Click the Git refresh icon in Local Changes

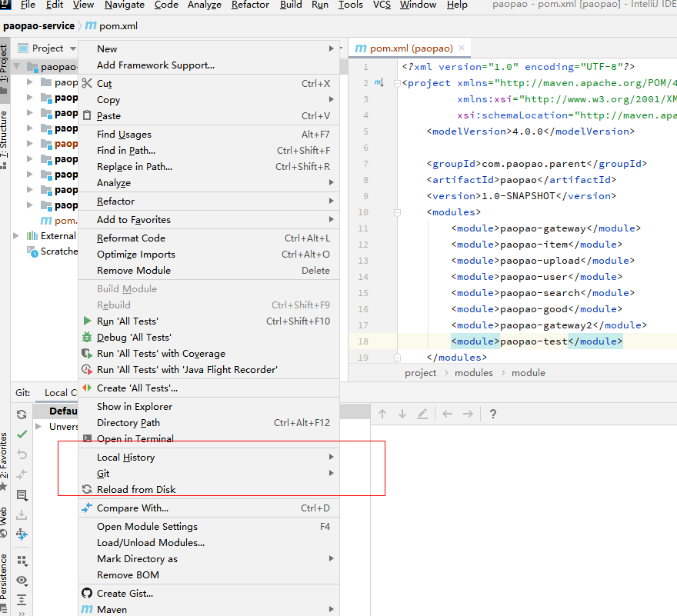coord(22,415)
